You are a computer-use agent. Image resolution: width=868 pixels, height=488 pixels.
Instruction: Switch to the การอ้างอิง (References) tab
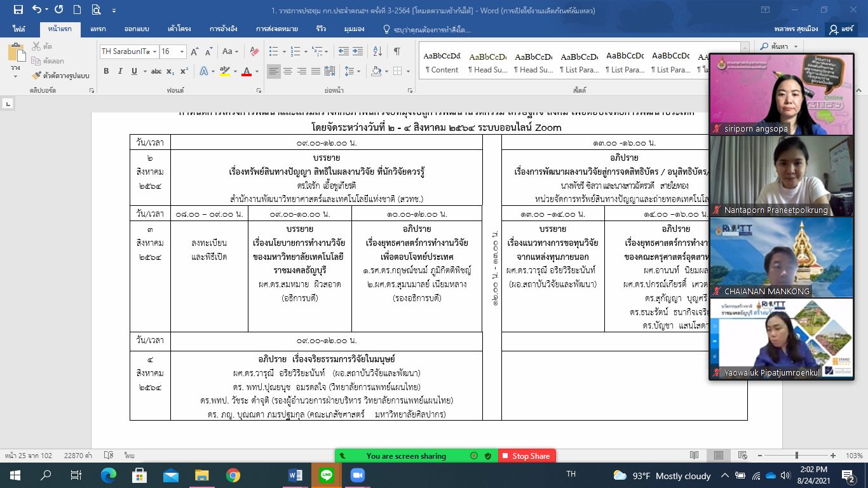point(224,29)
